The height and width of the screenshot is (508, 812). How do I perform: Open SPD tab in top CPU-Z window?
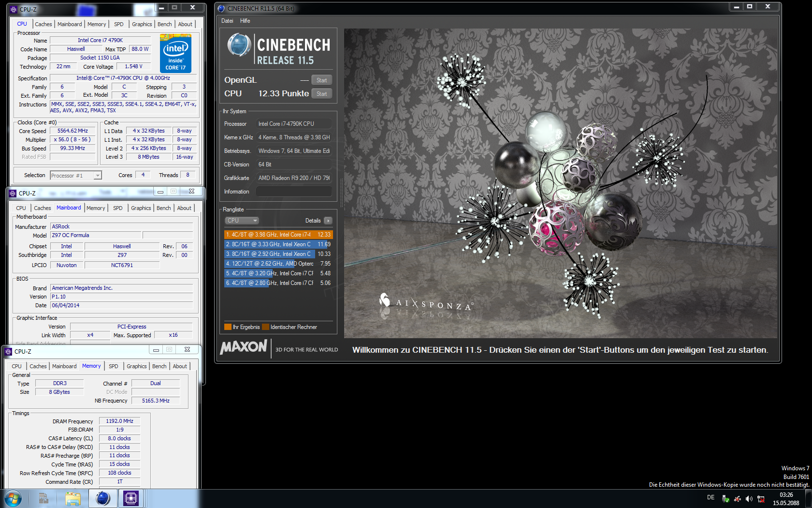119,24
